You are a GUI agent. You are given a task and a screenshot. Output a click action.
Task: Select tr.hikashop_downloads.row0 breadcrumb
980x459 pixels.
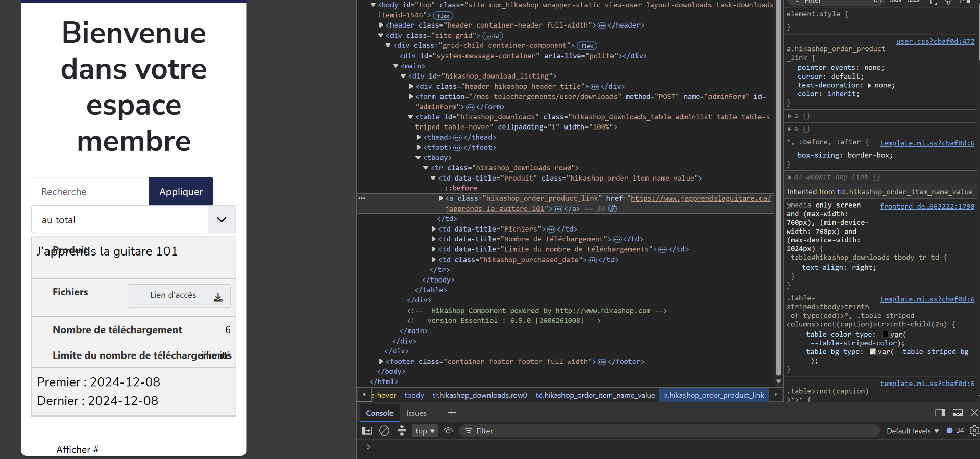pyautogui.click(x=480, y=395)
